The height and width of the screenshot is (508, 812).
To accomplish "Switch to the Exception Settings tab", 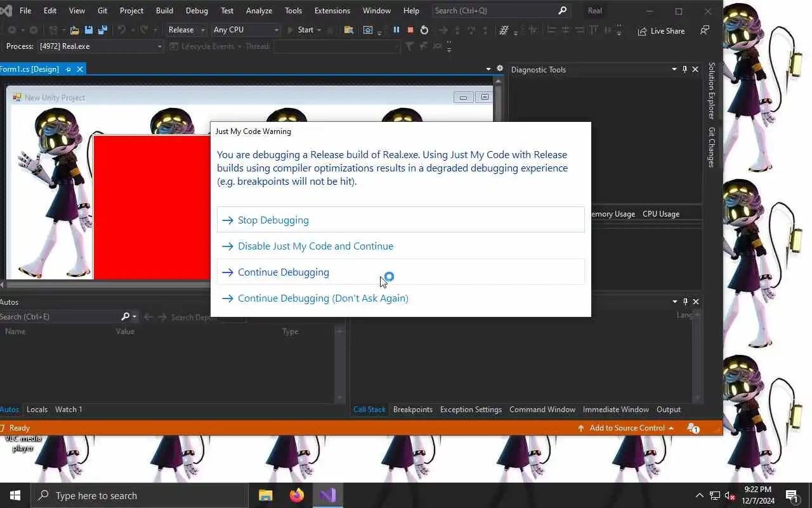I will pos(471,410).
